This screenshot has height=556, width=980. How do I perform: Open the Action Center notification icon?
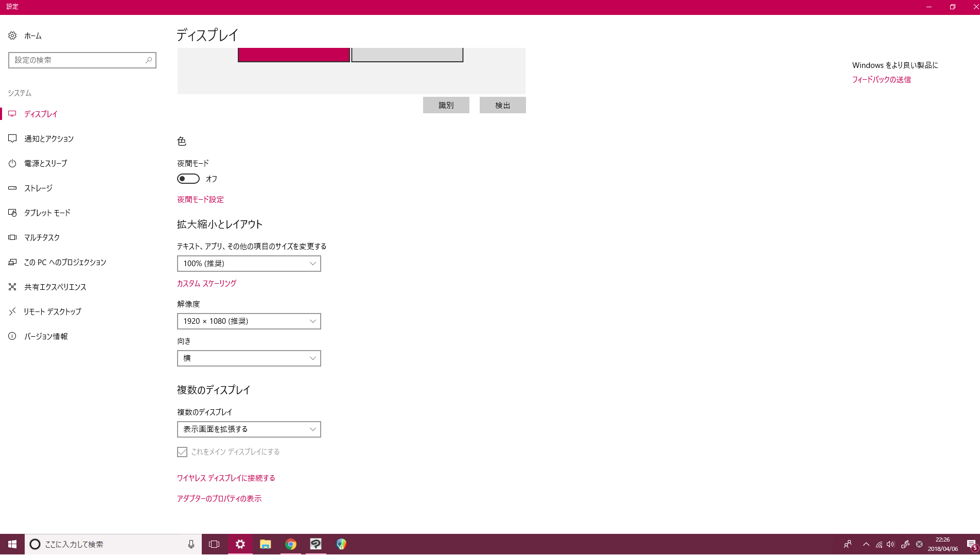click(x=971, y=544)
